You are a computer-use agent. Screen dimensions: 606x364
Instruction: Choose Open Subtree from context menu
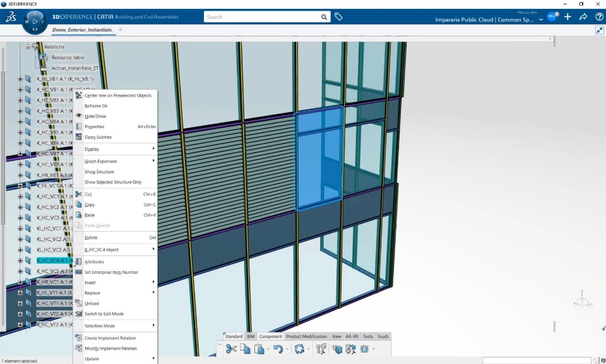(x=115, y=137)
